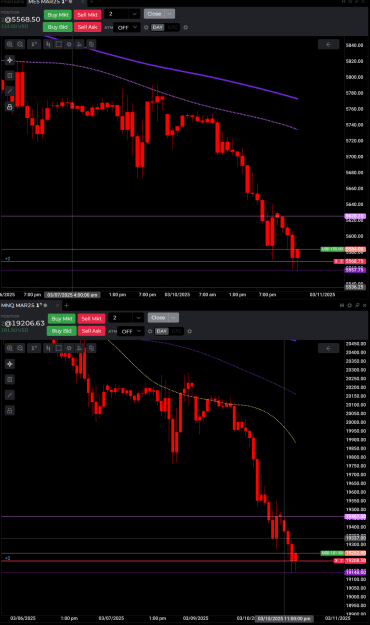
Task: Click the square panel icon in MES chart sidebar
Action: click(10, 75)
